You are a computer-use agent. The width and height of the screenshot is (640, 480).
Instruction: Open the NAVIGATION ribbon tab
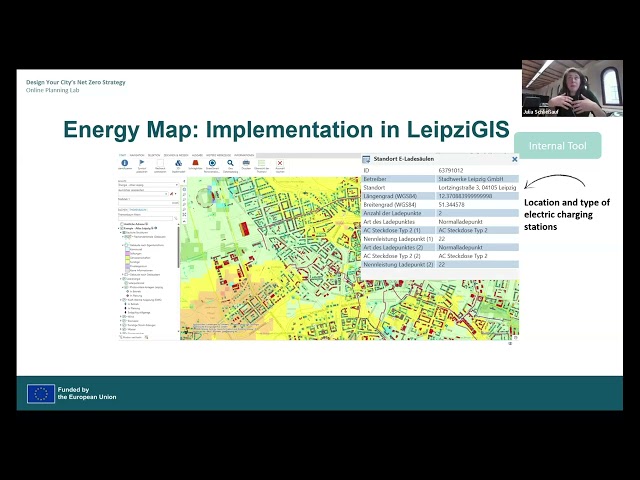[x=137, y=155]
